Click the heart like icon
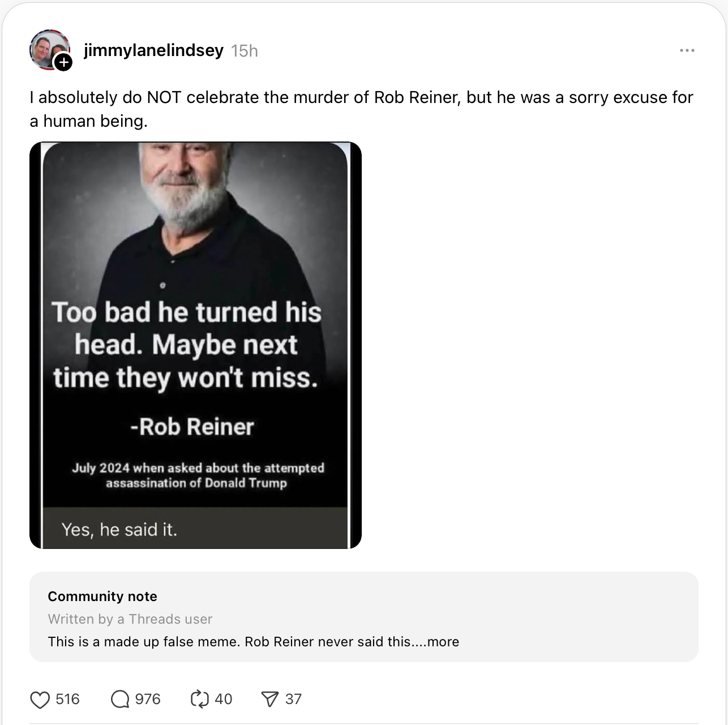728x725 pixels. (x=40, y=700)
